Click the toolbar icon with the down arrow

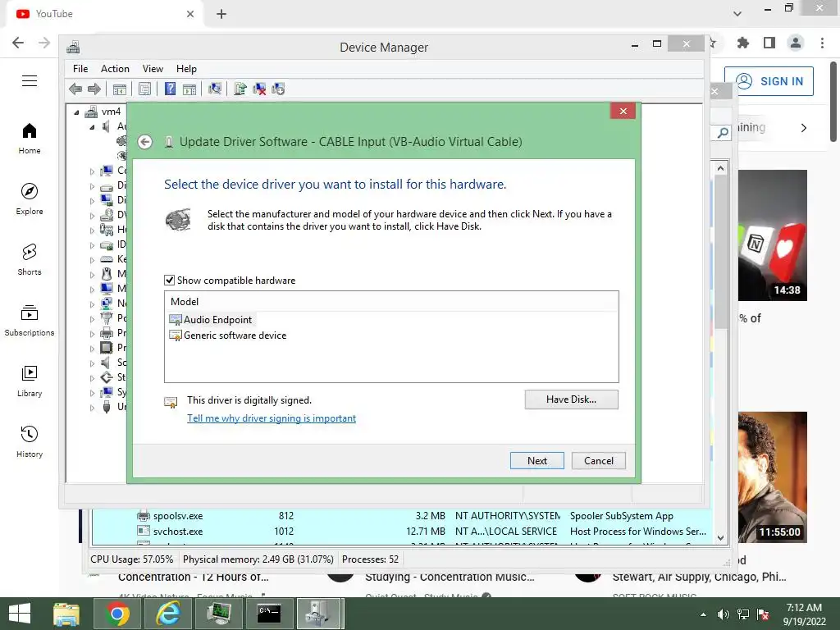(278, 89)
